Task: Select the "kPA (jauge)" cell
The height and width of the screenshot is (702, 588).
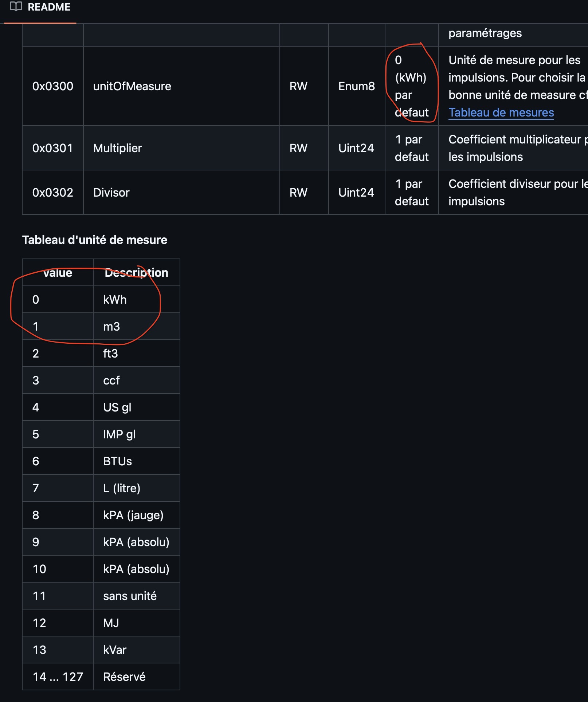Action: pyautogui.click(x=133, y=515)
